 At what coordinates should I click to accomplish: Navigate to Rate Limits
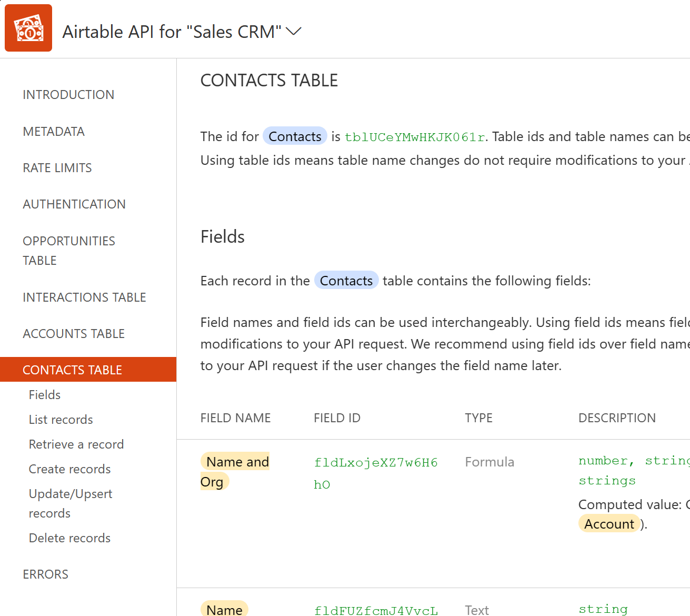[x=57, y=168]
